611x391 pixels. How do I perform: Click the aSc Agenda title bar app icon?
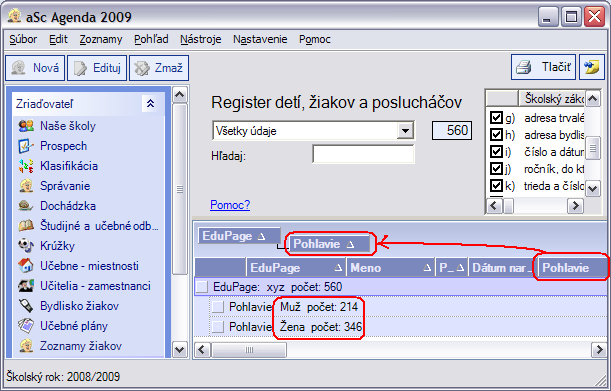pyautogui.click(x=15, y=16)
